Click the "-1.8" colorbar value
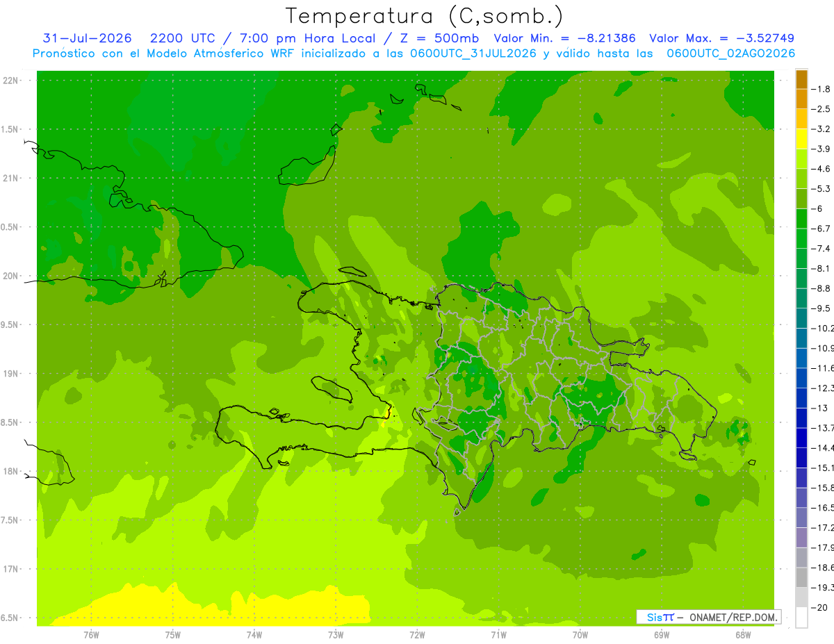The height and width of the screenshot is (644, 834). pos(821,89)
